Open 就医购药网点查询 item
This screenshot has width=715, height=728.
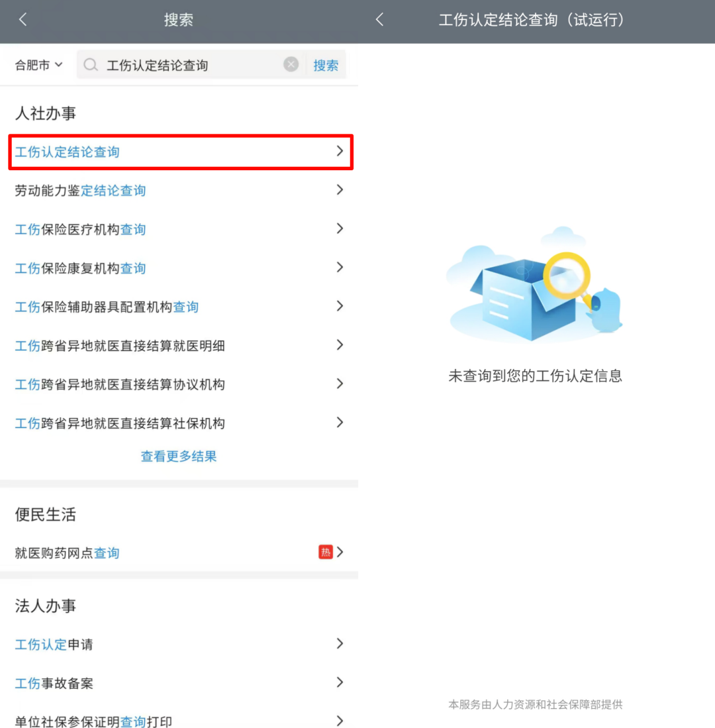179,552
